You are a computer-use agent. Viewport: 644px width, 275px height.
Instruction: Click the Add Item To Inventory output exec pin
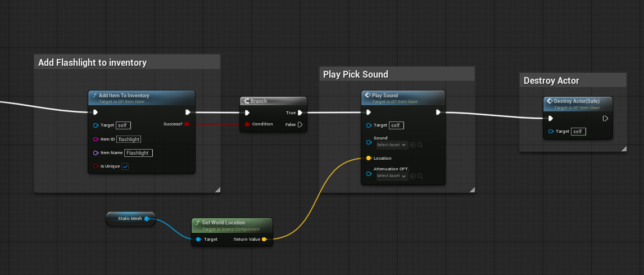[x=188, y=112]
